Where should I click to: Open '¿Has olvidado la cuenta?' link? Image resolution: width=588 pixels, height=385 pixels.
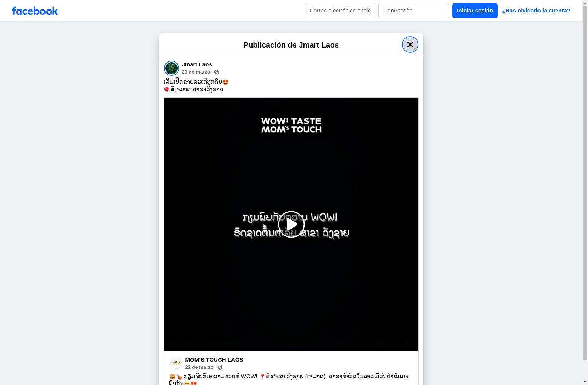coord(536,11)
